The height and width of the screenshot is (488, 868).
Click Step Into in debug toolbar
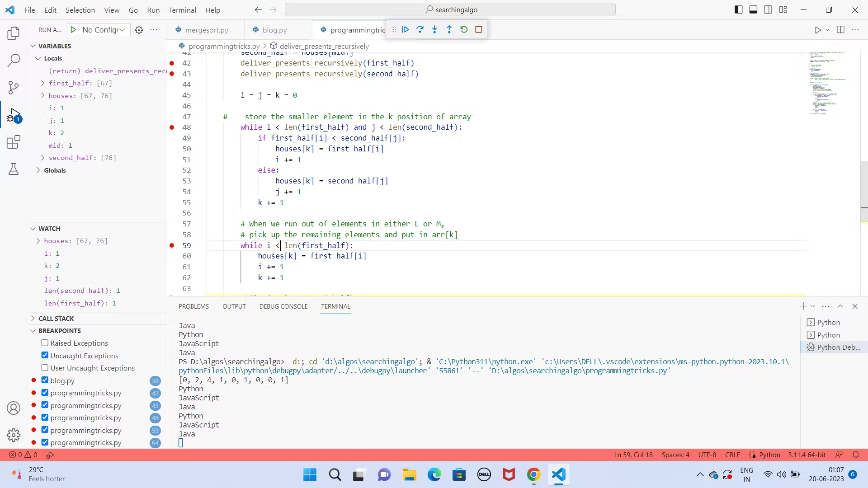click(434, 29)
